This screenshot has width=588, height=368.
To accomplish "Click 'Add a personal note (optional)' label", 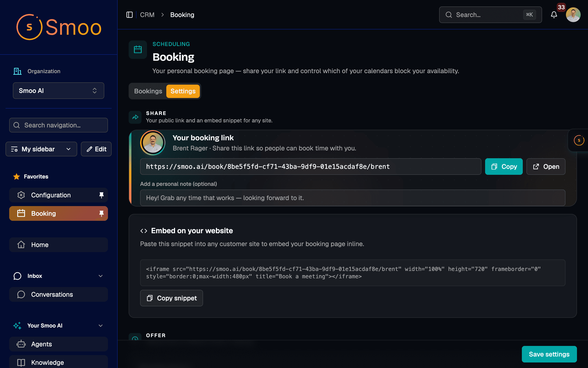I will [179, 184].
